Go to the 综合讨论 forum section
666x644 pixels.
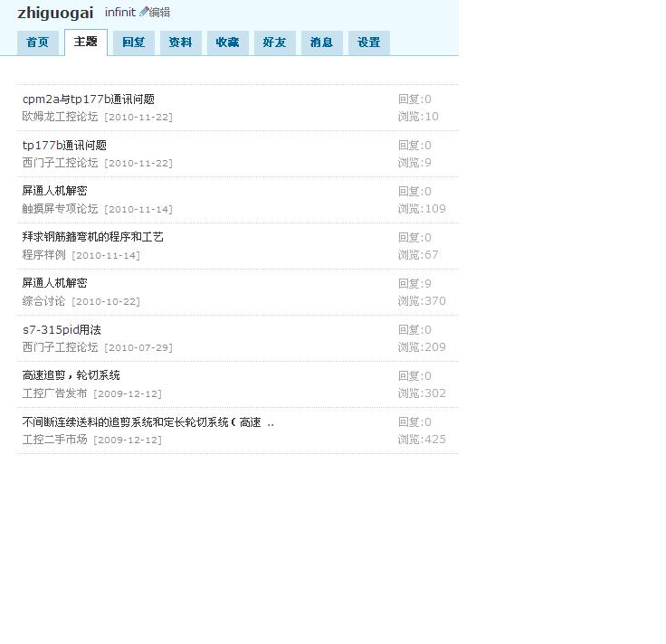(44, 301)
